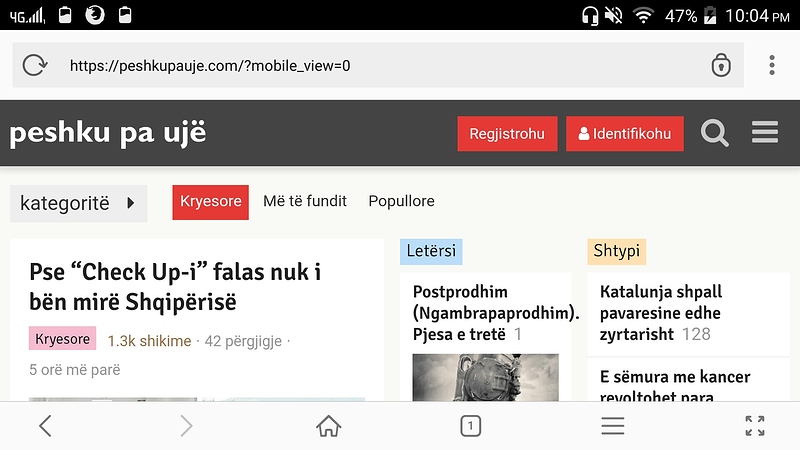Open the site hamburger menu
The width and height of the screenshot is (800, 450).
(765, 133)
